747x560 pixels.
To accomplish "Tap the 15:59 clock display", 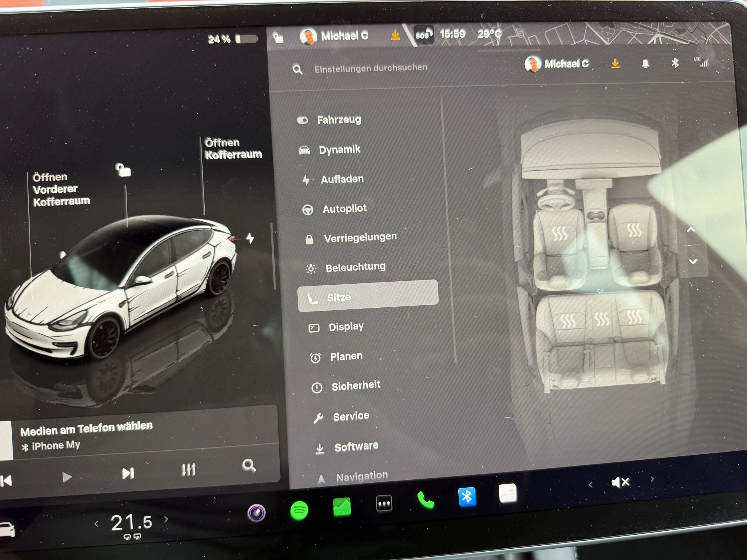I will (x=452, y=34).
